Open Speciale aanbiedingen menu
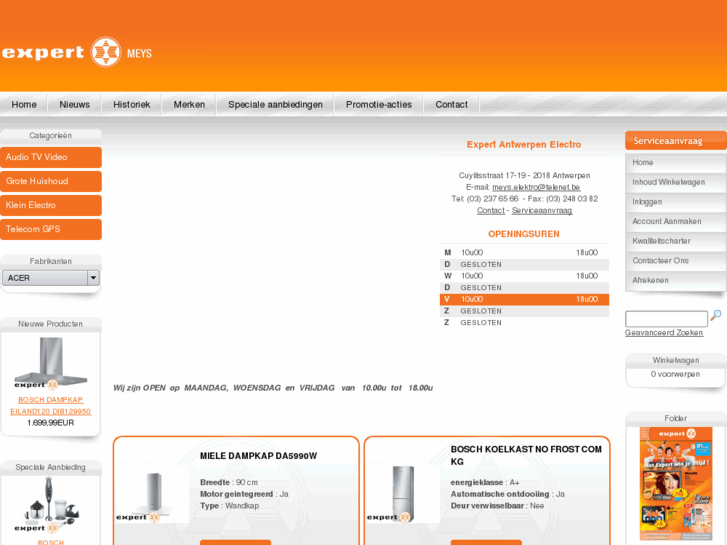Image resolution: width=727 pixels, height=545 pixels. (275, 104)
